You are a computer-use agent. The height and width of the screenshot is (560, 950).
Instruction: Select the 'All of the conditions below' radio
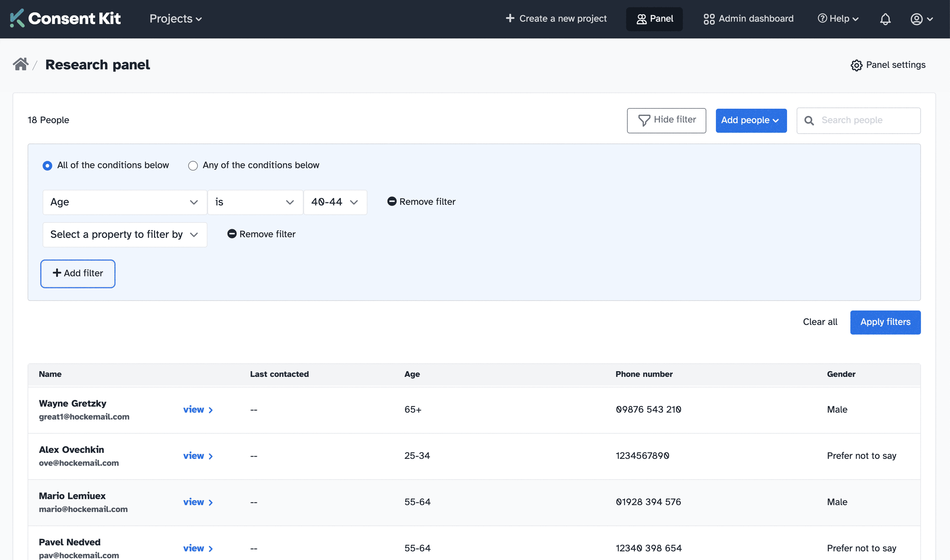[x=47, y=165]
